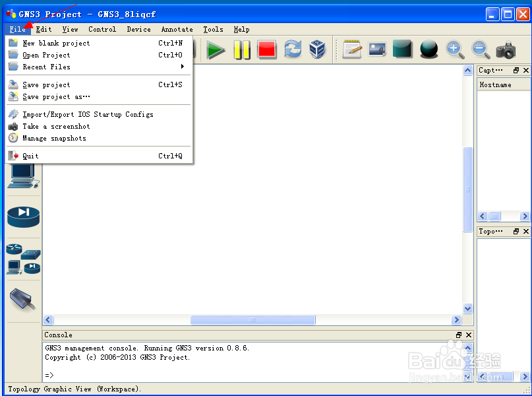Click the console prompt input line
532x396 pixels.
pos(252,376)
